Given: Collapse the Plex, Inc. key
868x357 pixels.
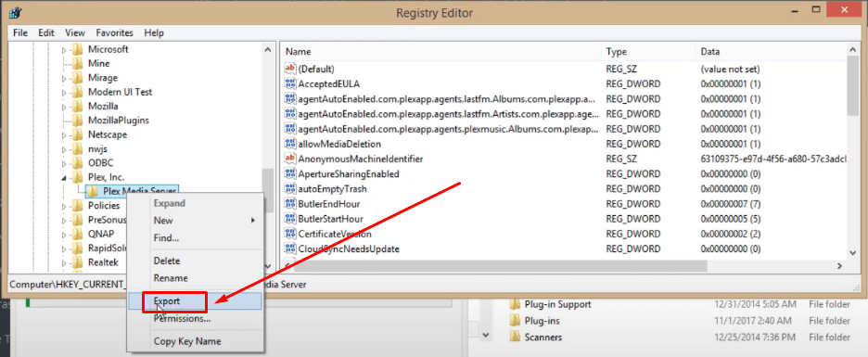Looking at the screenshot, I should [x=64, y=178].
